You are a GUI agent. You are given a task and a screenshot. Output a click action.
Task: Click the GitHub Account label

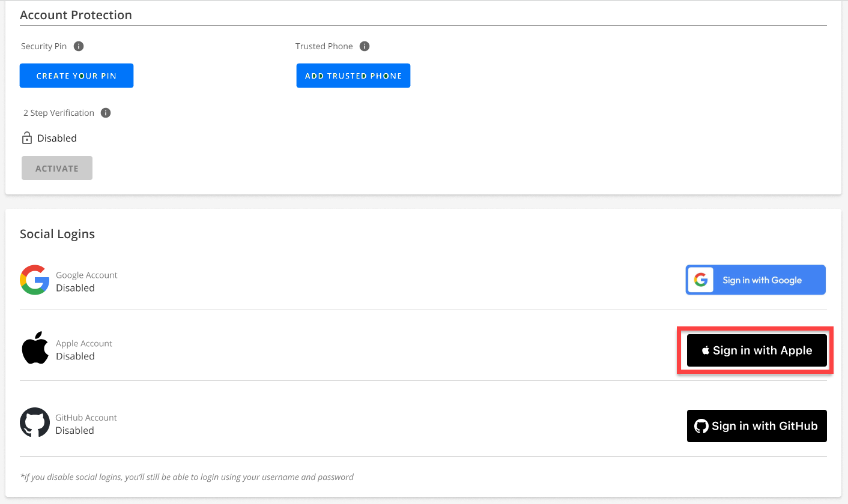click(x=86, y=418)
